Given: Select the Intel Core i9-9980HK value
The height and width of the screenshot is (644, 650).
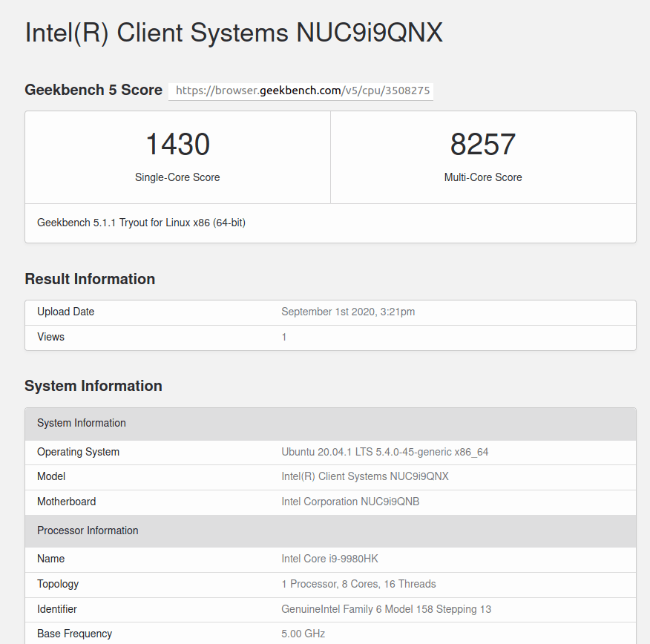Looking at the screenshot, I should click(x=329, y=559).
